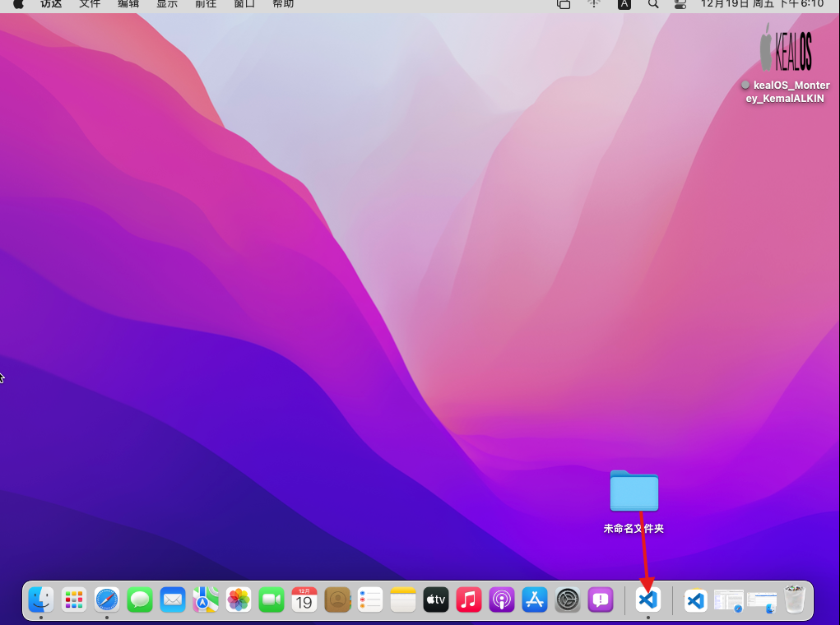This screenshot has width=840, height=625.
Task: Open Safari browser in the dock
Action: coord(107,600)
